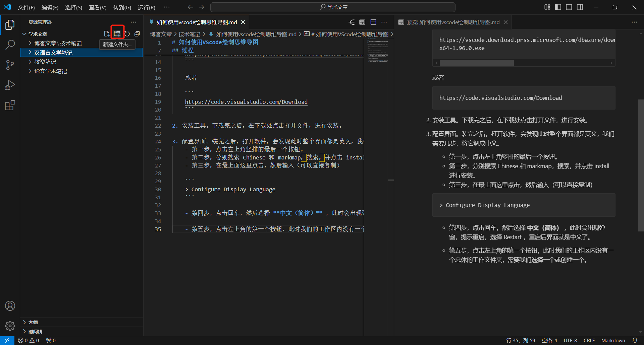This screenshot has height=345, width=644.
Task: Open the Explorer view in activity bar
Action: (x=10, y=25)
